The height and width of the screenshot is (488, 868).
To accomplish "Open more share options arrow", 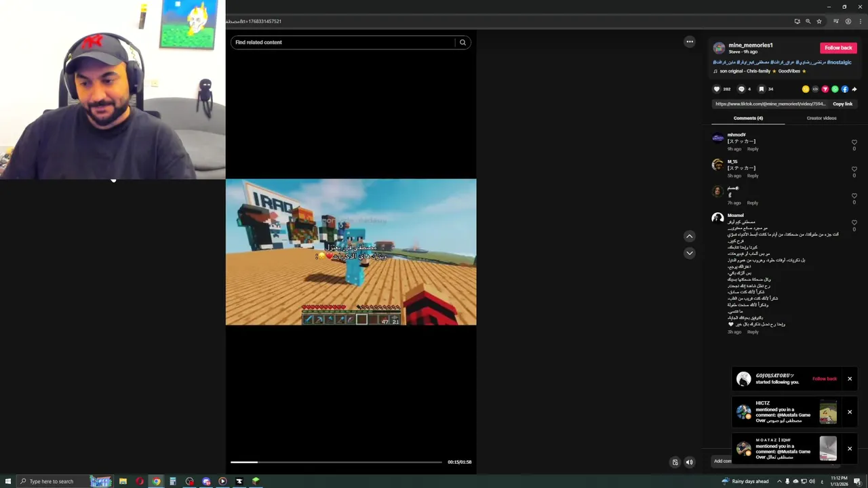I will click(854, 89).
